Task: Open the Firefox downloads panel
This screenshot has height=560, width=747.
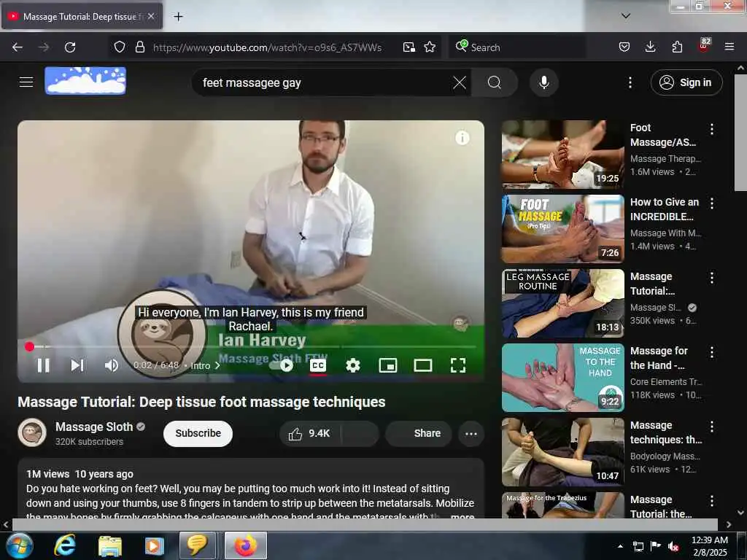Action: click(650, 47)
